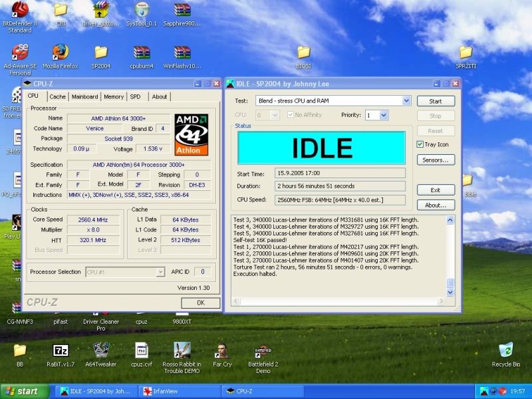Viewport: 532px width, 399px height.
Task: Open the Sensors... dialog
Action: click(436, 160)
